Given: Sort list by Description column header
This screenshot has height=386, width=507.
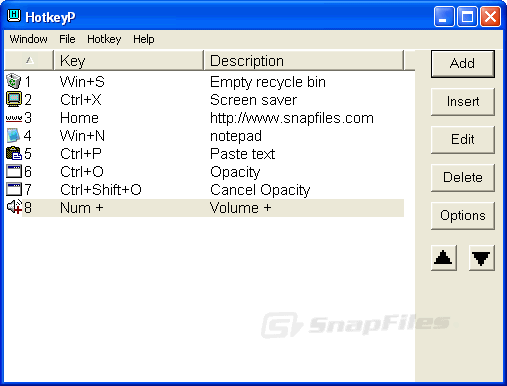Looking at the screenshot, I should [304, 60].
